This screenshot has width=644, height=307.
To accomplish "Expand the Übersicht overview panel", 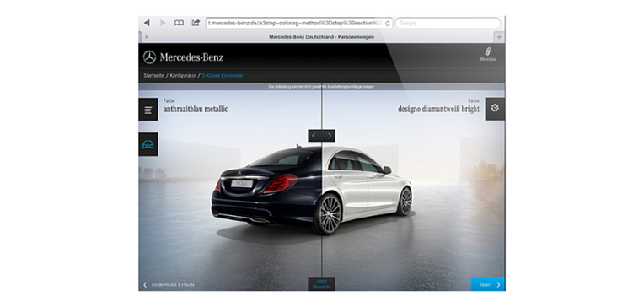I will [x=322, y=284].
